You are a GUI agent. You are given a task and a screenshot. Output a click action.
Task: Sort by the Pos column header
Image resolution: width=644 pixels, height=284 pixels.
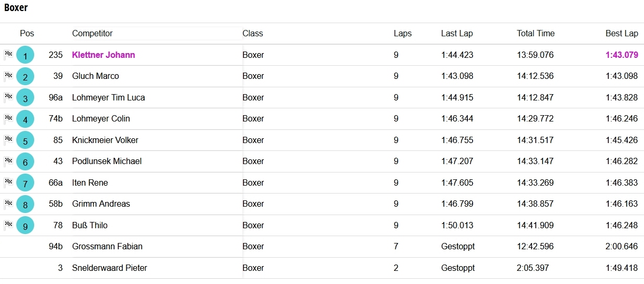[x=27, y=33]
